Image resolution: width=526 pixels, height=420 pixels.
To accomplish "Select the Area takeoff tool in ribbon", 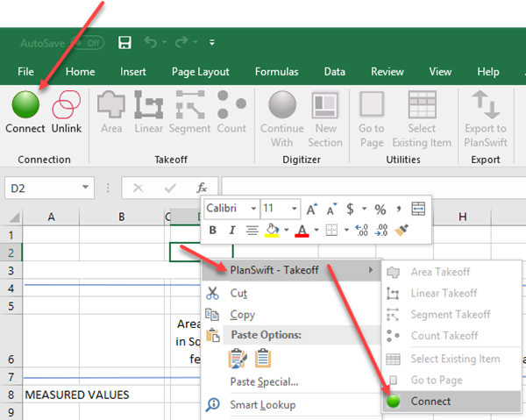I will coord(111,112).
